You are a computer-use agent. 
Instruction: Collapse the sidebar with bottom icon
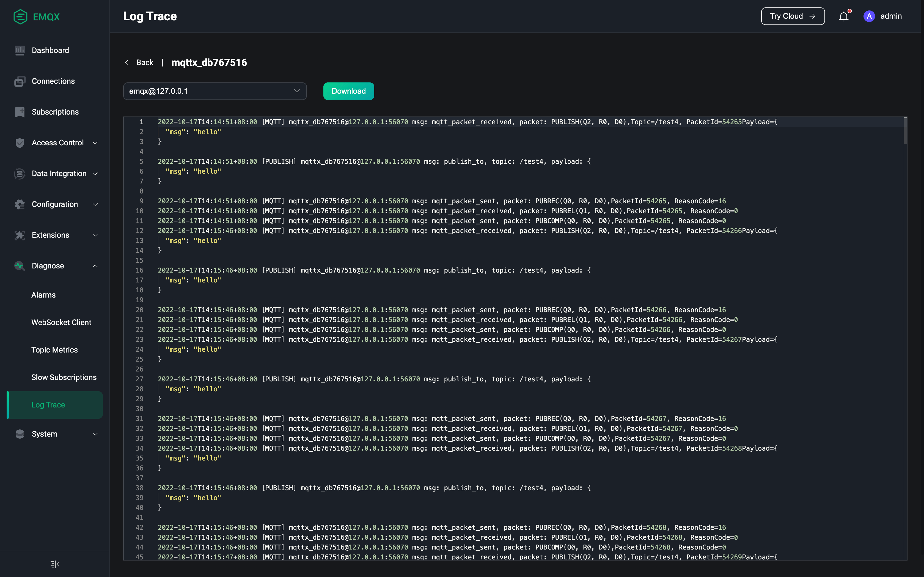pyautogui.click(x=55, y=564)
